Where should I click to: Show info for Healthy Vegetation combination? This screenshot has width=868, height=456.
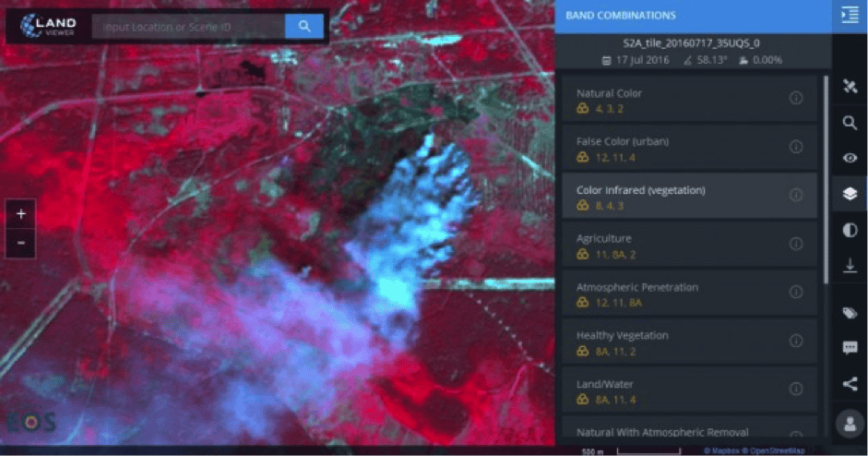pos(795,341)
